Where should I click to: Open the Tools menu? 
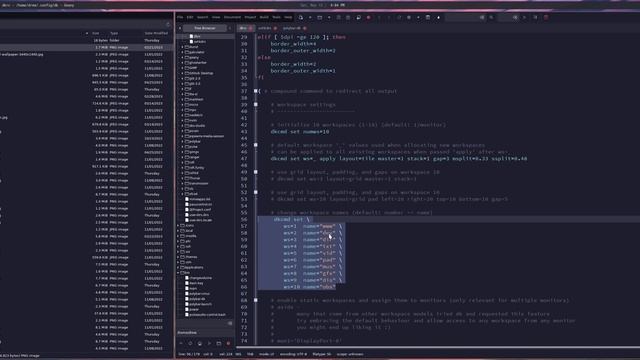pos(276,18)
